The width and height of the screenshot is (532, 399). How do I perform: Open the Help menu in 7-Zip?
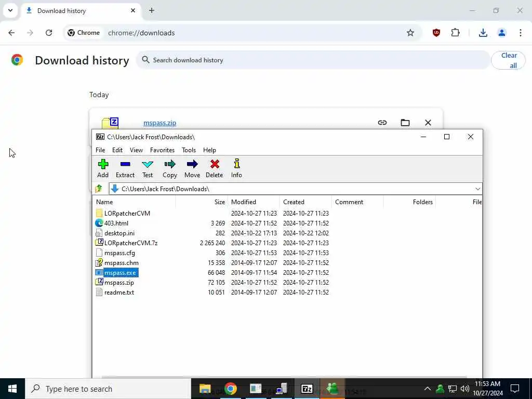(x=209, y=150)
